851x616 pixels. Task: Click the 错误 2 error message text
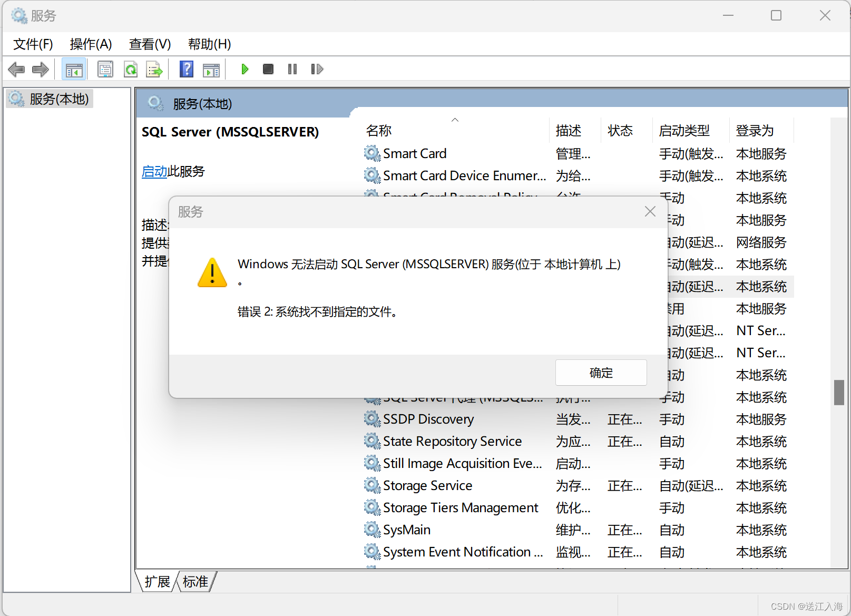(x=317, y=311)
